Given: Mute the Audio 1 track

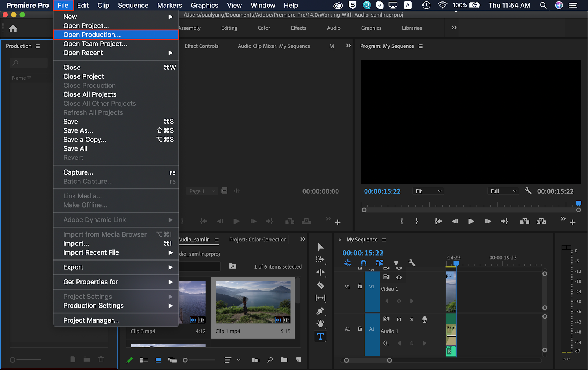Looking at the screenshot, I should 399,319.
